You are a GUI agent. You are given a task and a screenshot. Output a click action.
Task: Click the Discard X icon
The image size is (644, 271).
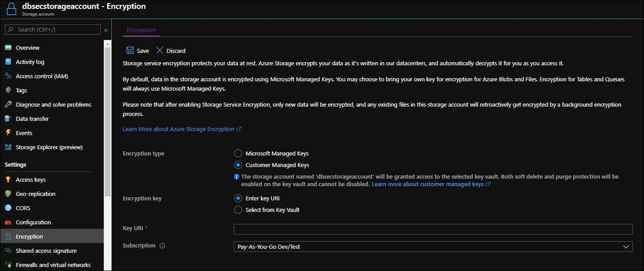160,51
